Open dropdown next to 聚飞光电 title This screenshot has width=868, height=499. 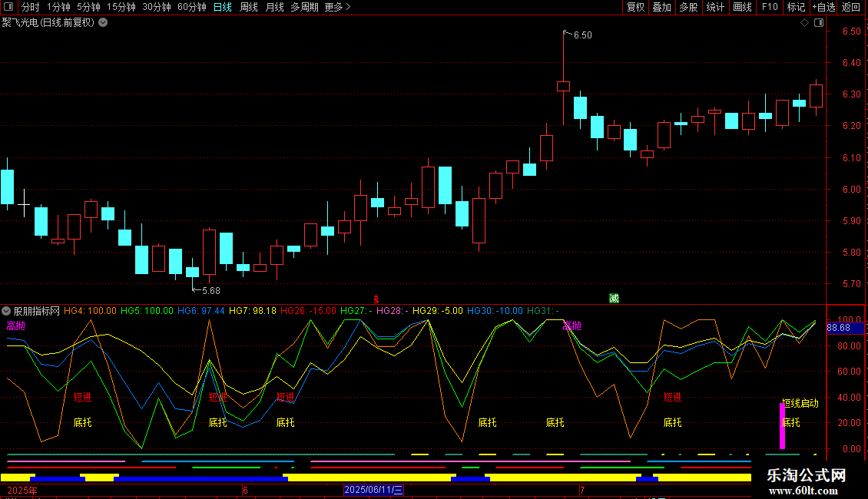pyautogui.click(x=103, y=23)
